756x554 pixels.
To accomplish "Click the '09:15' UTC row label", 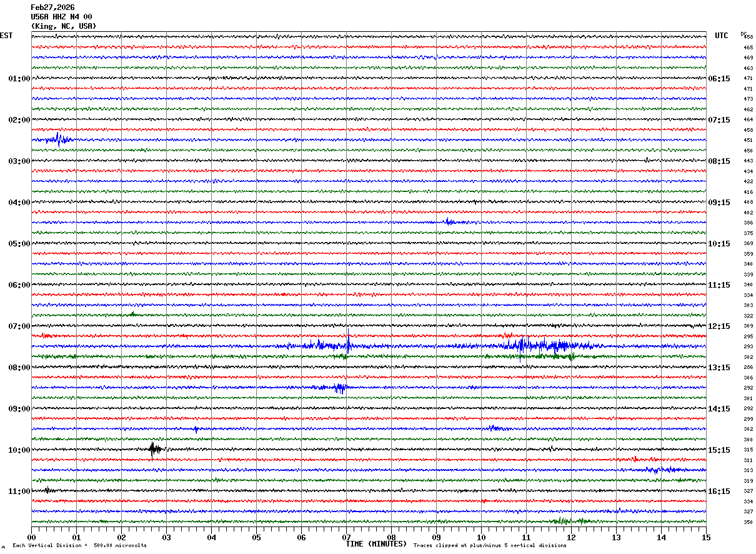I will (x=719, y=203).
